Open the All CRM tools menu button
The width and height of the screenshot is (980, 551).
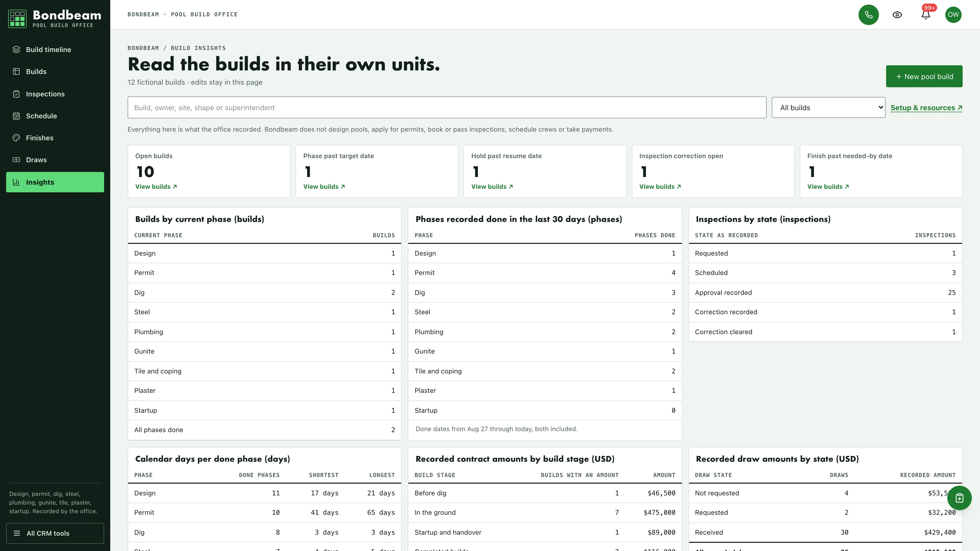click(55, 533)
